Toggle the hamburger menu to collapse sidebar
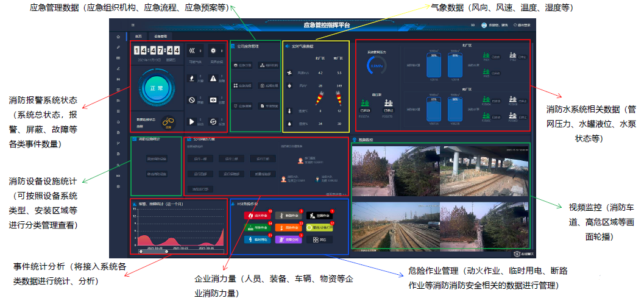Viewport: 644px width, 301px height. [x=133, y=26]
